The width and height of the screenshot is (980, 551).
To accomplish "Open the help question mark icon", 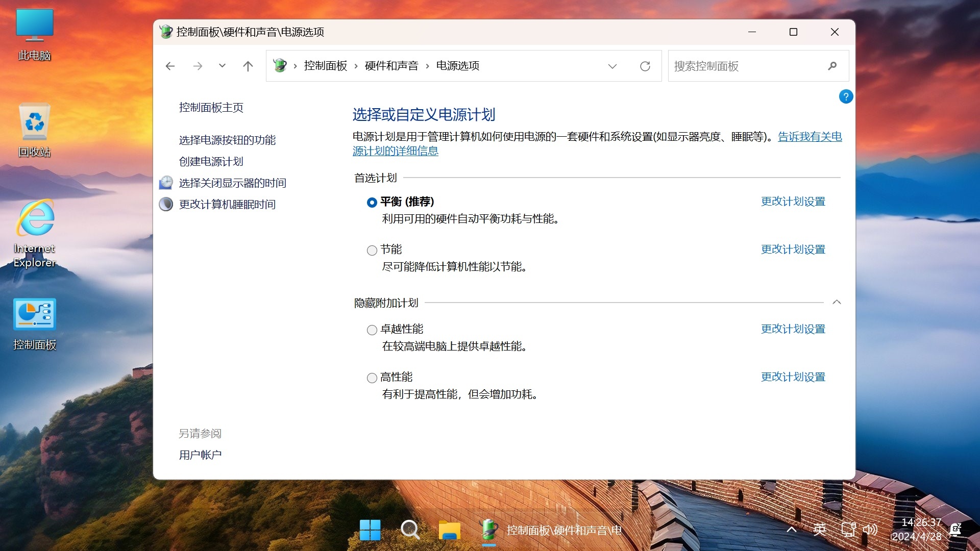I will tap(846, 96).
